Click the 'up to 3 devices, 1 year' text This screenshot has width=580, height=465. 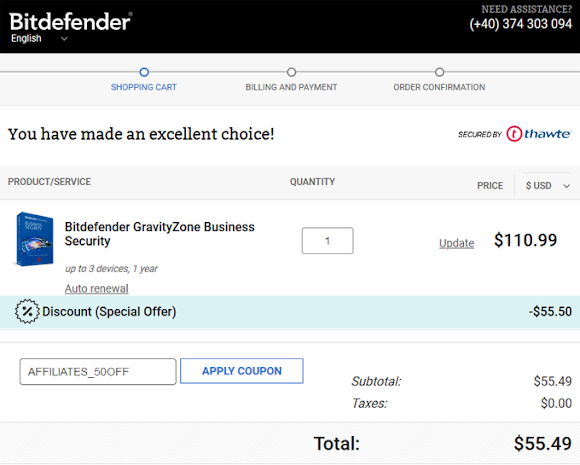[x=111, y=269]
